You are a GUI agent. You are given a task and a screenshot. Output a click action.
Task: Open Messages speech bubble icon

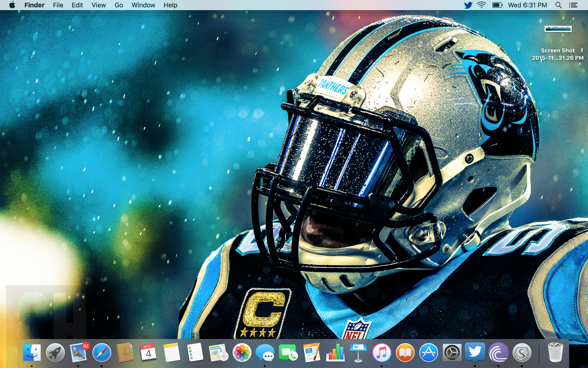point(265,352)
